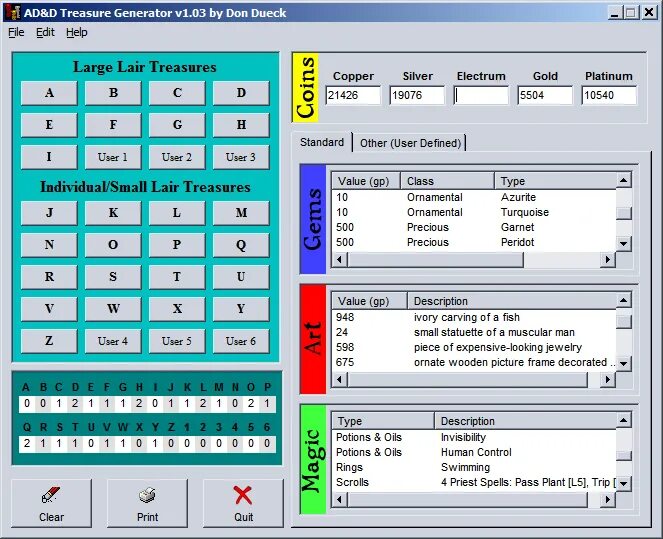Click treasure type Y button
Image resolution: width=663 pixels, height=539 pixels.
[x=241, y=309]
